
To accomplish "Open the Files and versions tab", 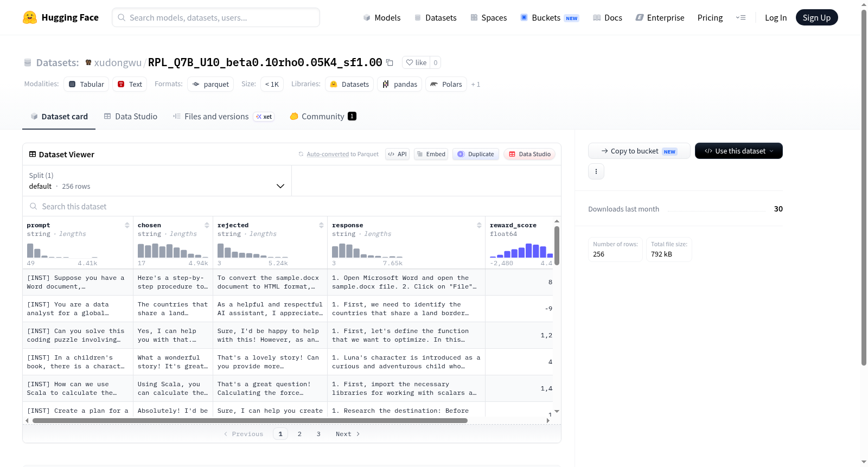I will click(223, 116).
